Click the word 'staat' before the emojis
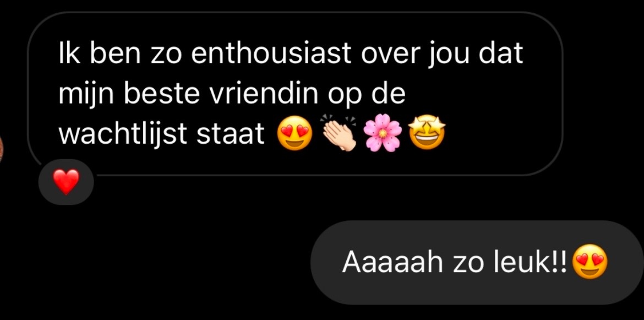Viewport: 644px width, 320px height. (x=231, y=134)
